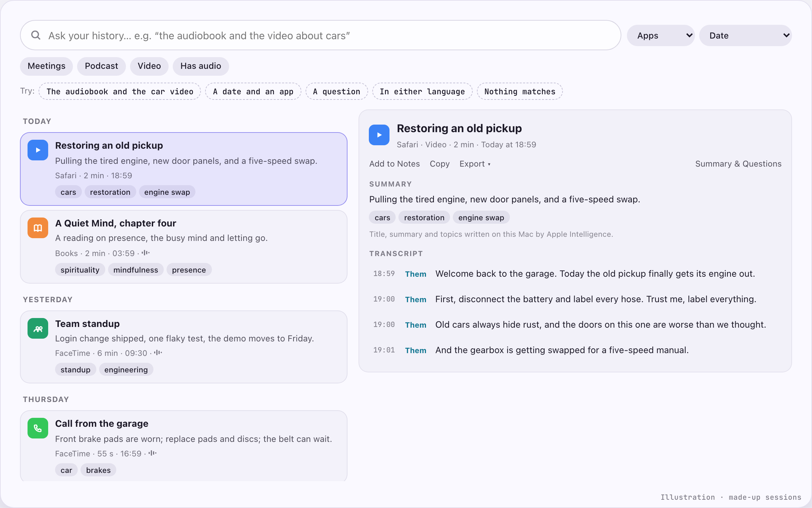Open the Date dropdown
Image resolution: width=812 pixels, height=508 pixels.
(746, 35)
